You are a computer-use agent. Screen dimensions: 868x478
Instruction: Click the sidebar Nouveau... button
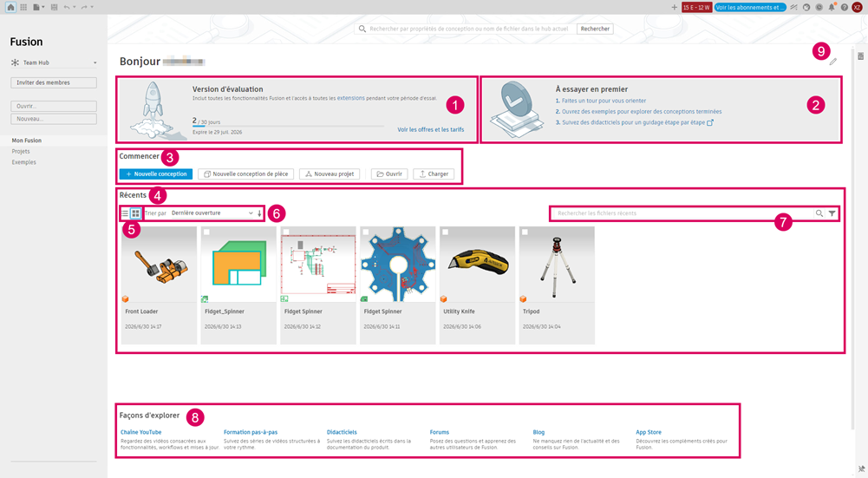click(54, 119)
